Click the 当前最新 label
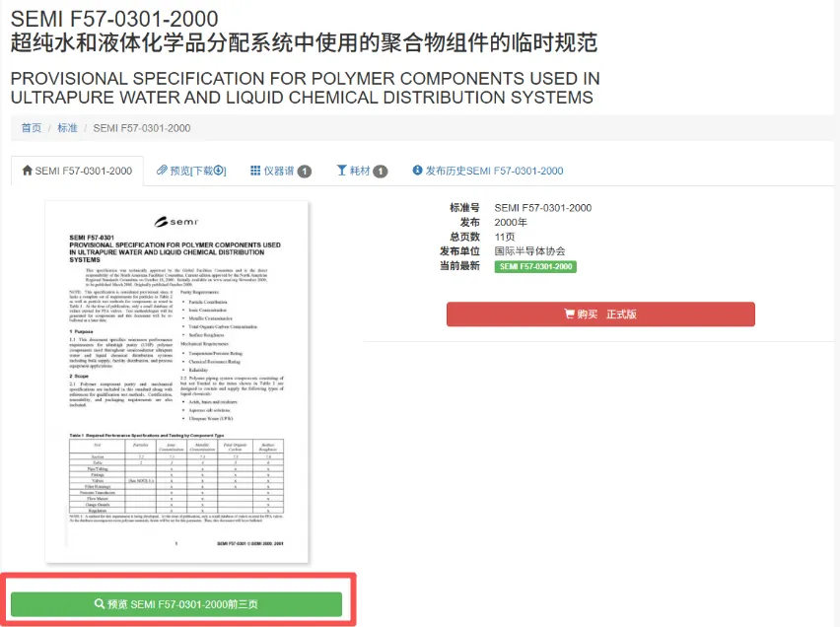The height and width of the screenshot is (627, 840). tap(459, 265)
